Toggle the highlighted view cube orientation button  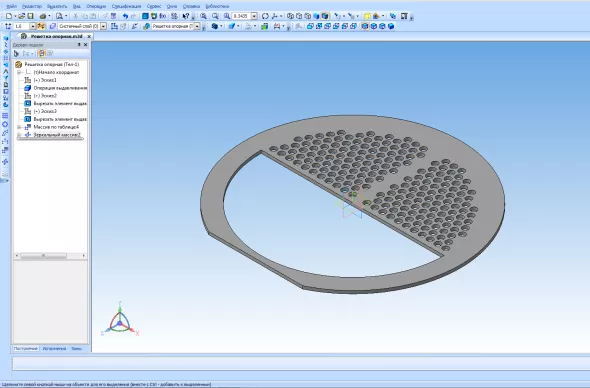point(365,26)
